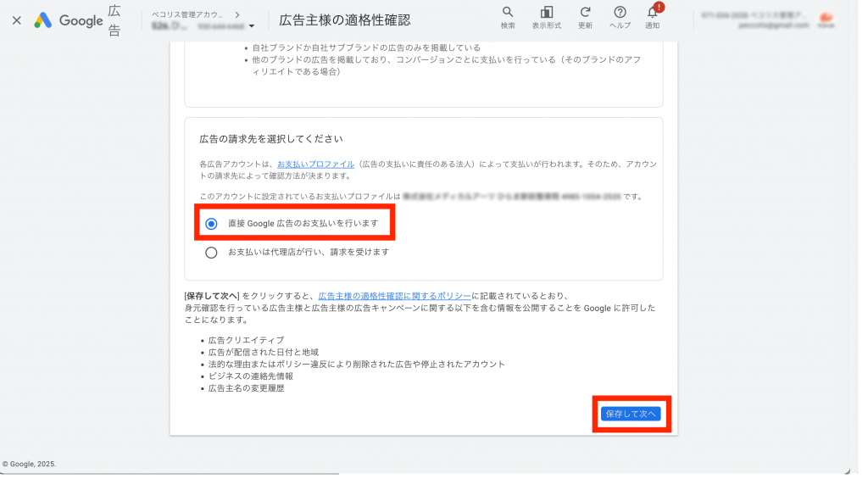Click the 広告主様の適格性確認 page title
Screen dimensions: 868x479
344,20
